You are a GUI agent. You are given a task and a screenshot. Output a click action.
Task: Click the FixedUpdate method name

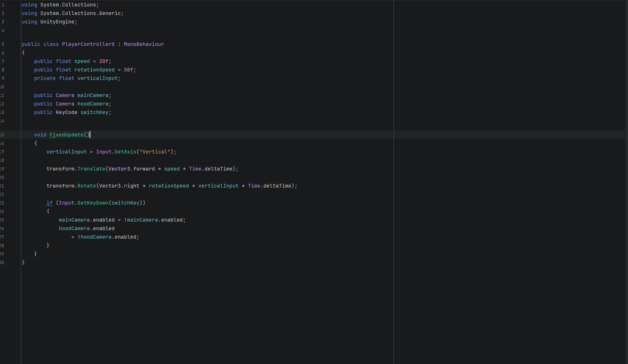coord(66,135)
